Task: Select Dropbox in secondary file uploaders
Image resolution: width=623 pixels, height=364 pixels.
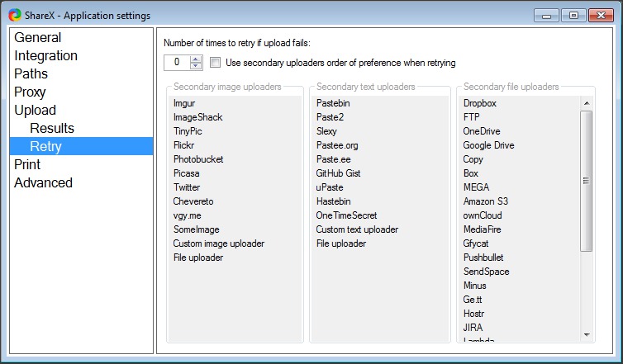Action: click(479, 103)
